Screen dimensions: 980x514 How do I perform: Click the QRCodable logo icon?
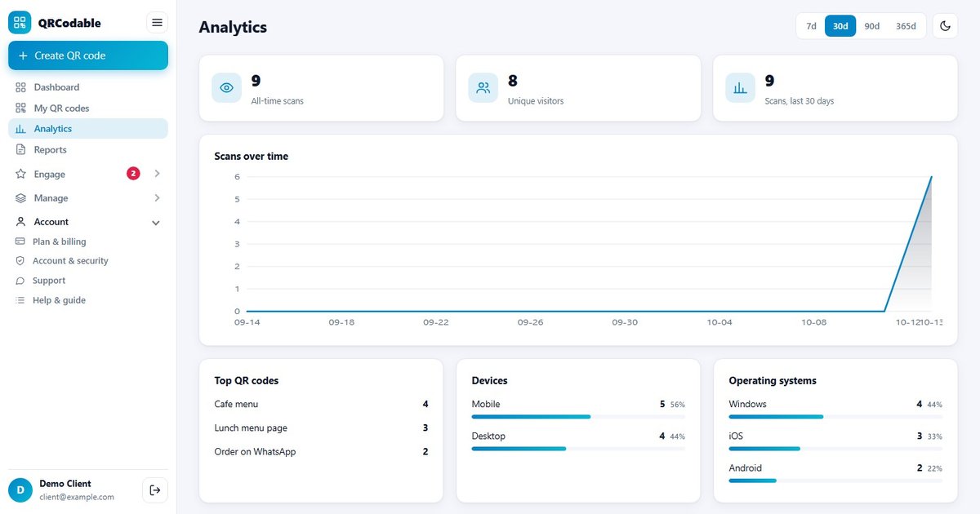(x=20, y=23)
